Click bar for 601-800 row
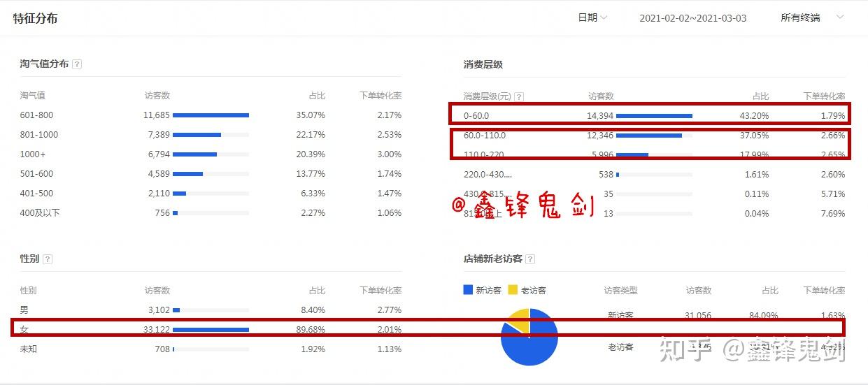The width and height of the screenshot is (868, 385). [211, 115]
